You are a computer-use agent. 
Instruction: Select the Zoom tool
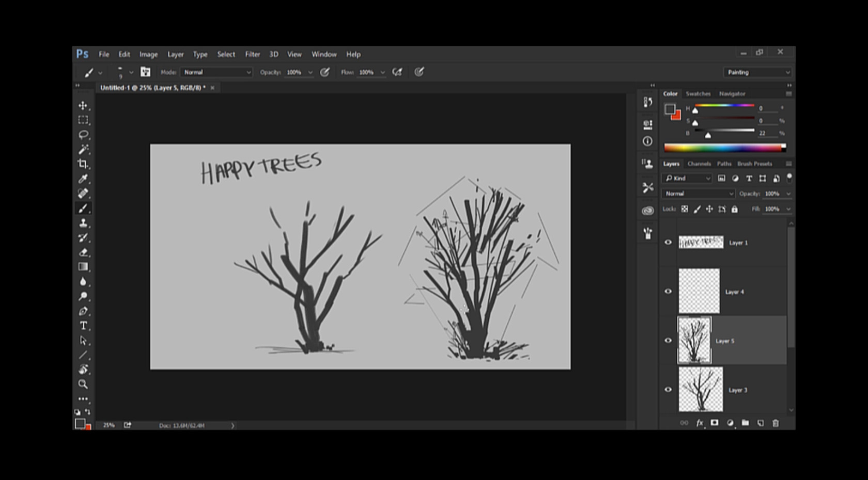pos(83,384)
